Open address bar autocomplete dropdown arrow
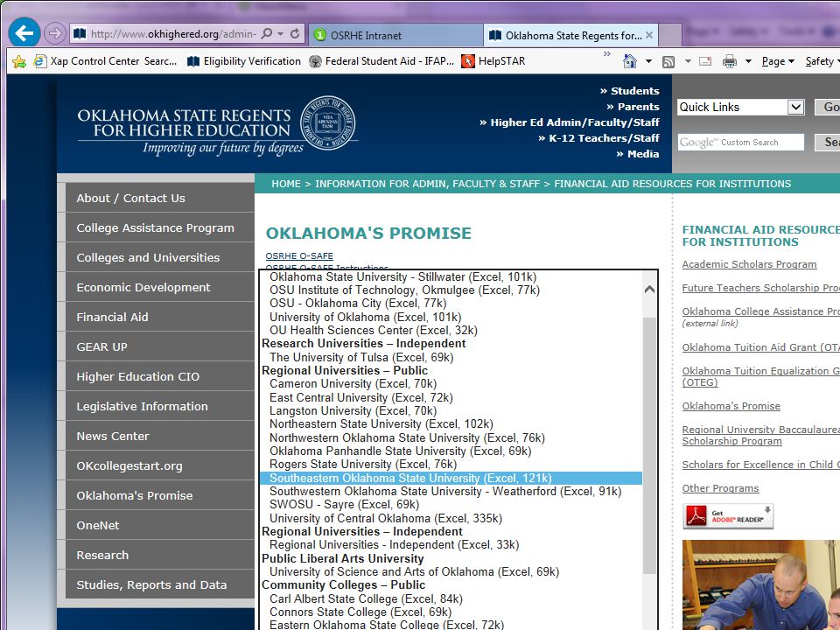The image size is (840, 630). (x=280, y=34)
